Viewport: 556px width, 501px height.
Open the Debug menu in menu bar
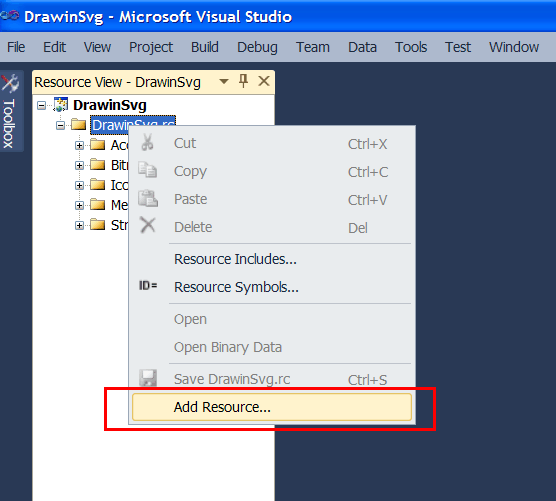click(257, 47)
